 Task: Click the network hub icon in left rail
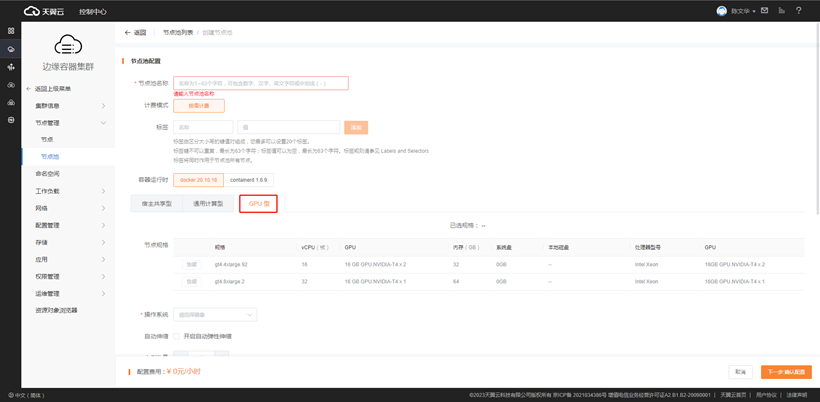(x=11, y=67)
